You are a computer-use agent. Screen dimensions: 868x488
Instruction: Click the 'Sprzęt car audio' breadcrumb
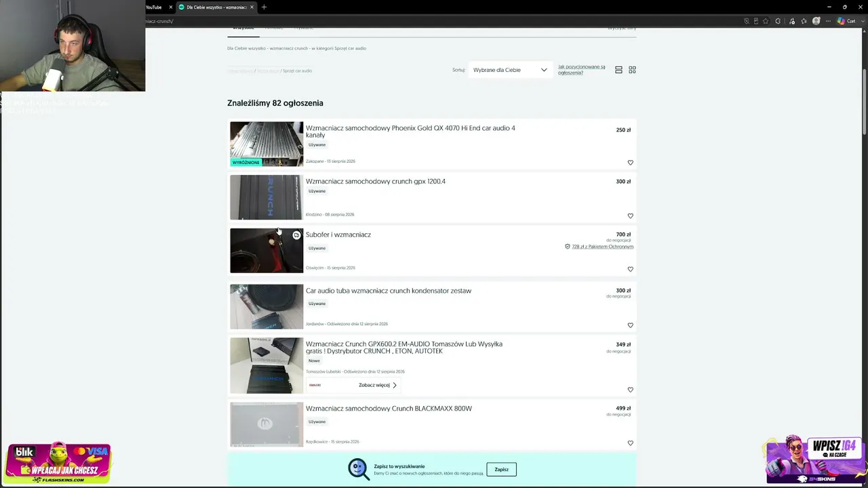pyautogui.click(x=297, y=70)
